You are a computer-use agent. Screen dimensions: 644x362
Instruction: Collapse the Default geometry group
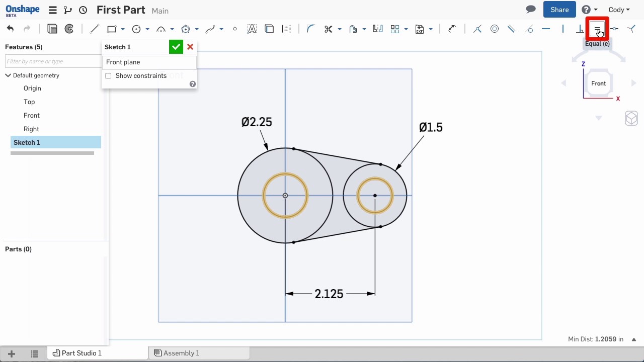8,75
